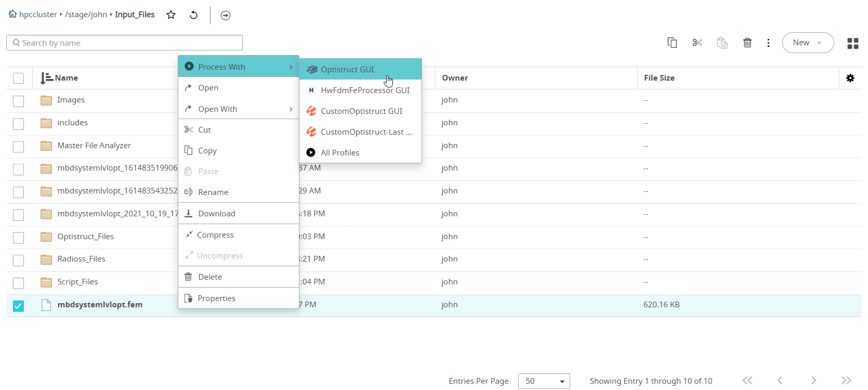Go to the next page of entries
Viewport: 868px width, 390px height.
point(814,381)
